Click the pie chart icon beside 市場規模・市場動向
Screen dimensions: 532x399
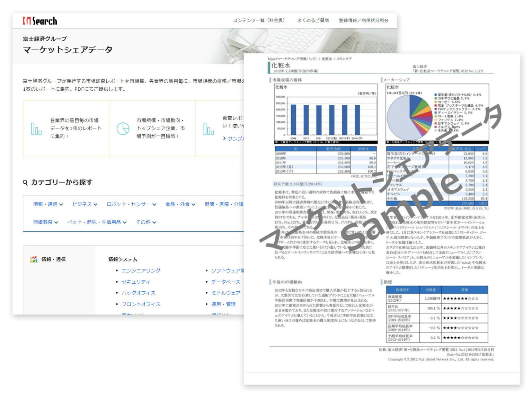pyautogui.click(x=123, y=128)
